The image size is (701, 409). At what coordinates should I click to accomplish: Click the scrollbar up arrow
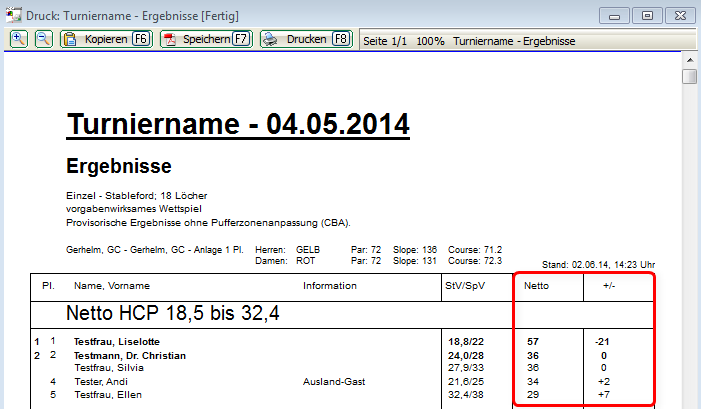pos(690,60)
